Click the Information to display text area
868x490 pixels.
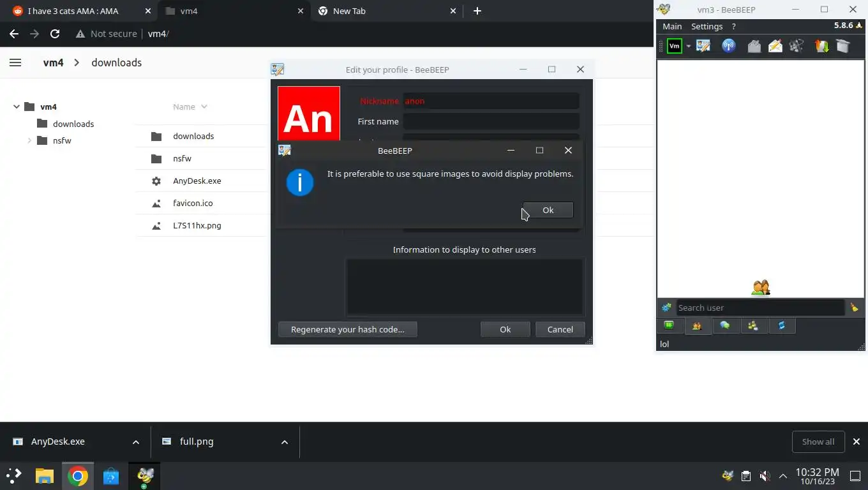coord(464,287)
